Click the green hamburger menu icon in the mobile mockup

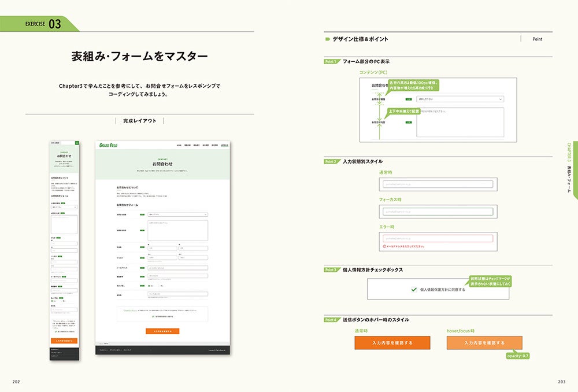[77, 143]
